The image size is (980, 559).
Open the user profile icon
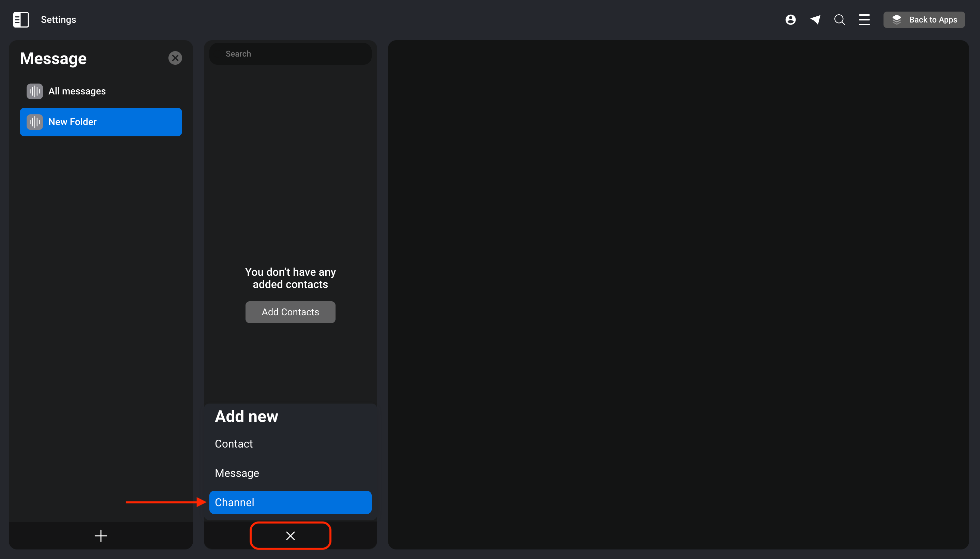coord(790,19)
